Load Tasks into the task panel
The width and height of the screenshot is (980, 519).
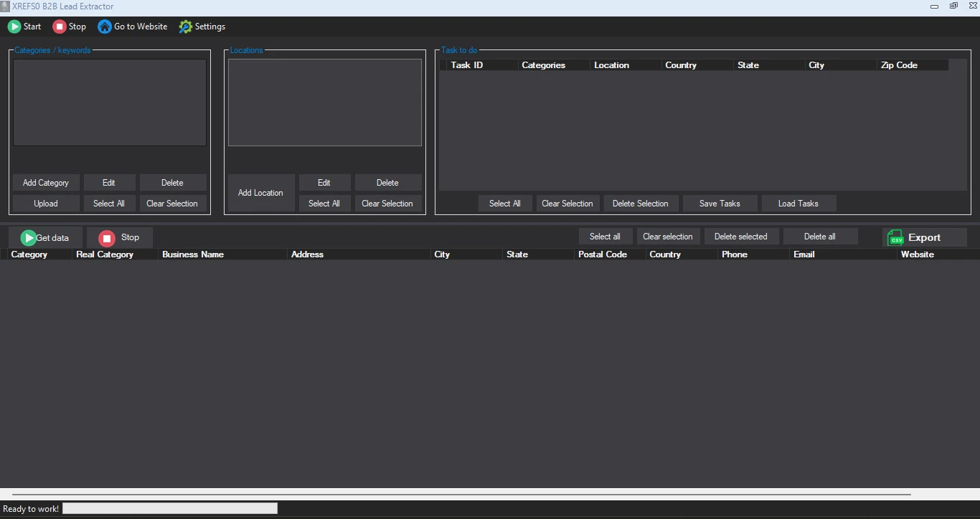click(798, 204)
